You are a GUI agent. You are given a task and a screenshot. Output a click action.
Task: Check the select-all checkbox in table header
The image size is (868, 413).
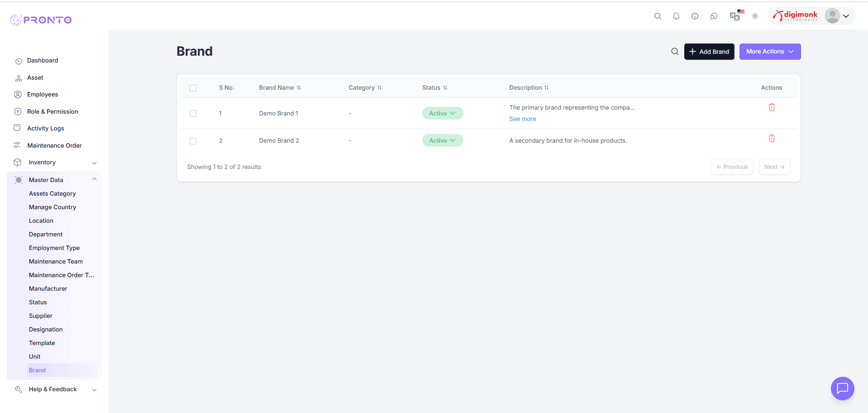193,88
